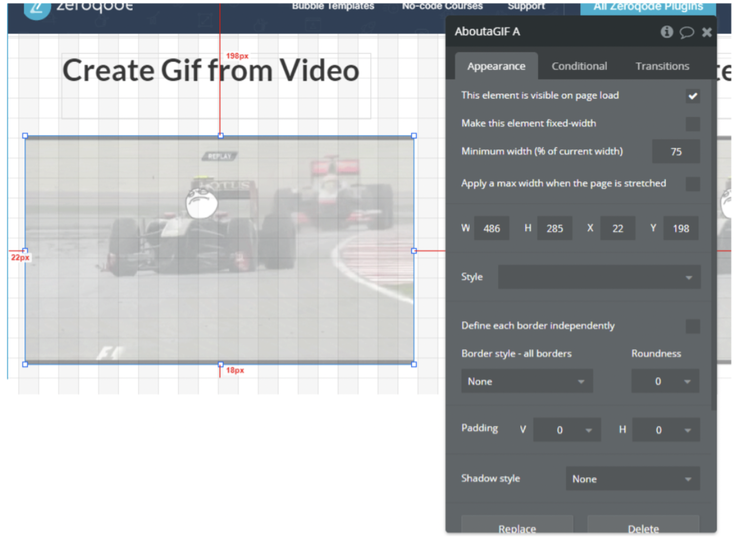
Task: Open the comment bubble icon in property panel
Action: 686,33
